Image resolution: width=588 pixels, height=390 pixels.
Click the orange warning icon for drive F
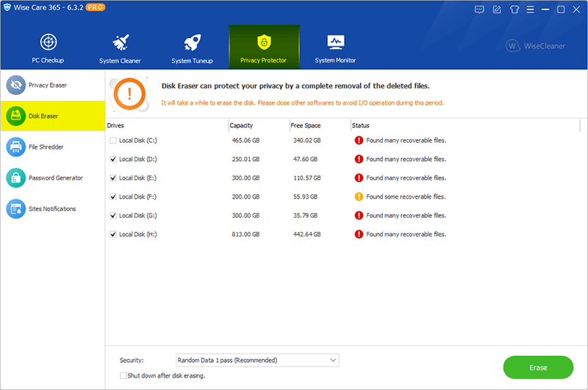click(x=359, y=196)
